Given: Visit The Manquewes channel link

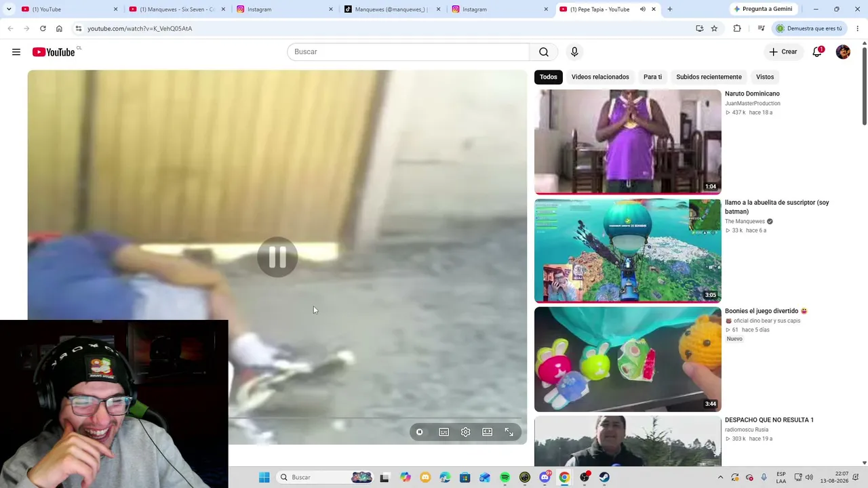Looking at the screenshot, I should 745,222.
